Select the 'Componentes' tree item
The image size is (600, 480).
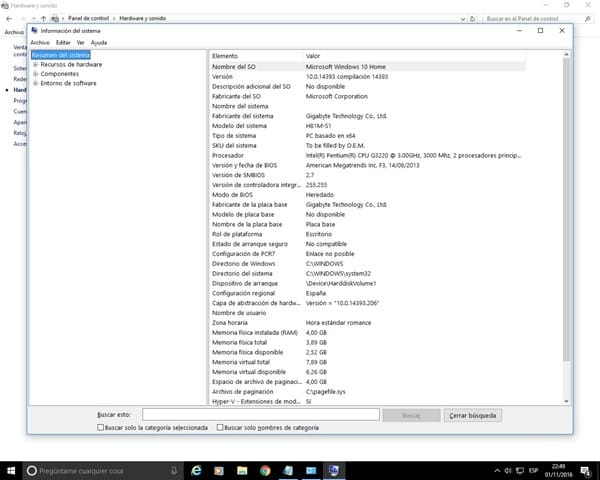(x=60, y=74)
